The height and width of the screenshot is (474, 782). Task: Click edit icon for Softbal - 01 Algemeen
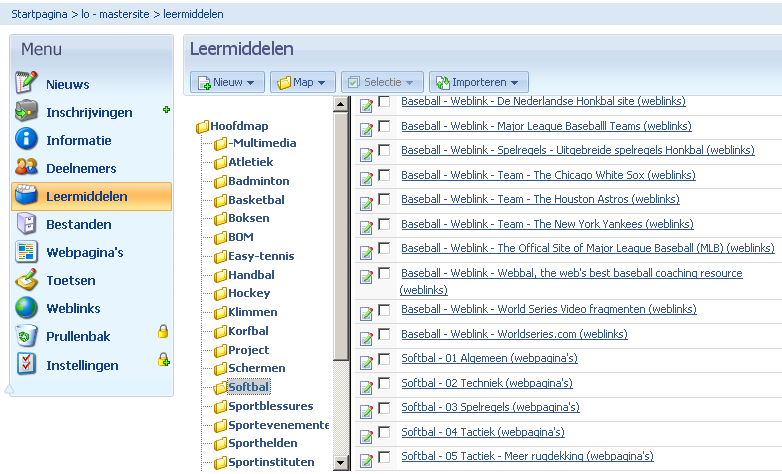click(x=366, y=363)
